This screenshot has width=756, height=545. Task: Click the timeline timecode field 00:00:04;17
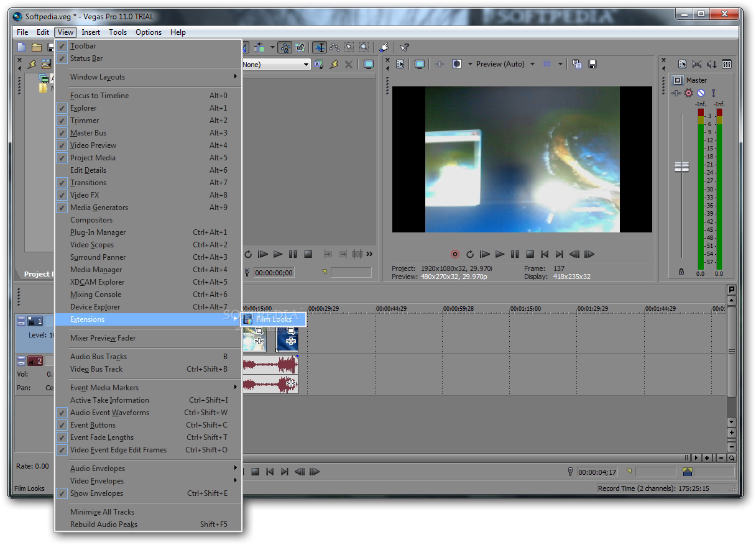597,472
